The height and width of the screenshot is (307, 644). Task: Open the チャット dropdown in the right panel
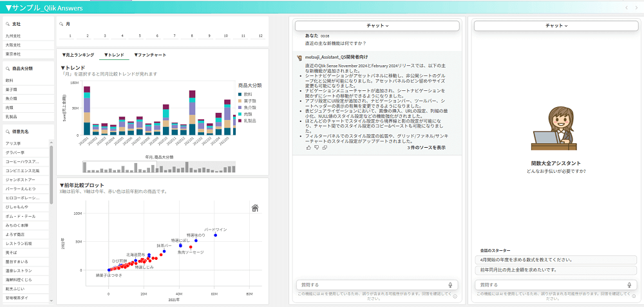point(556,26)
